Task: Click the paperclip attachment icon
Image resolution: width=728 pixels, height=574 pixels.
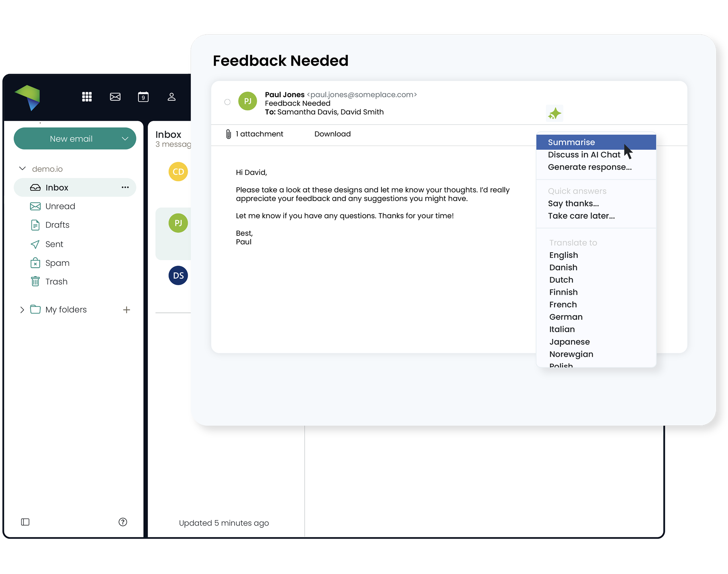Action: (x=228, y=134)
